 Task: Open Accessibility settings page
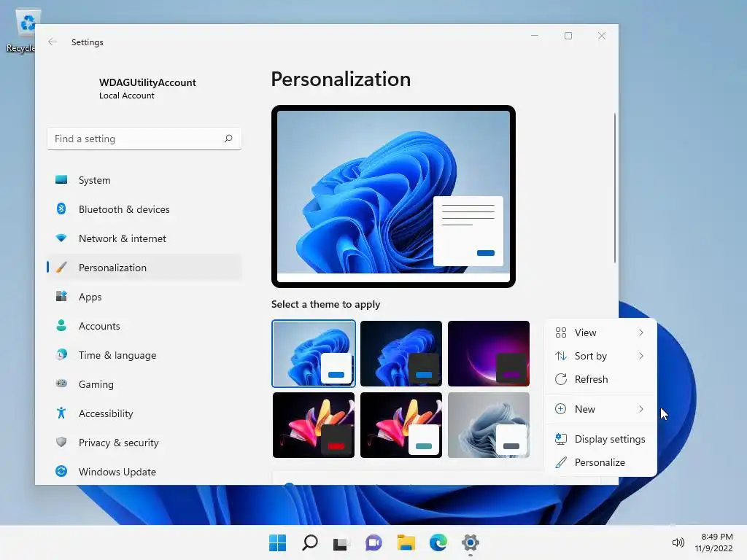[144, 413]
